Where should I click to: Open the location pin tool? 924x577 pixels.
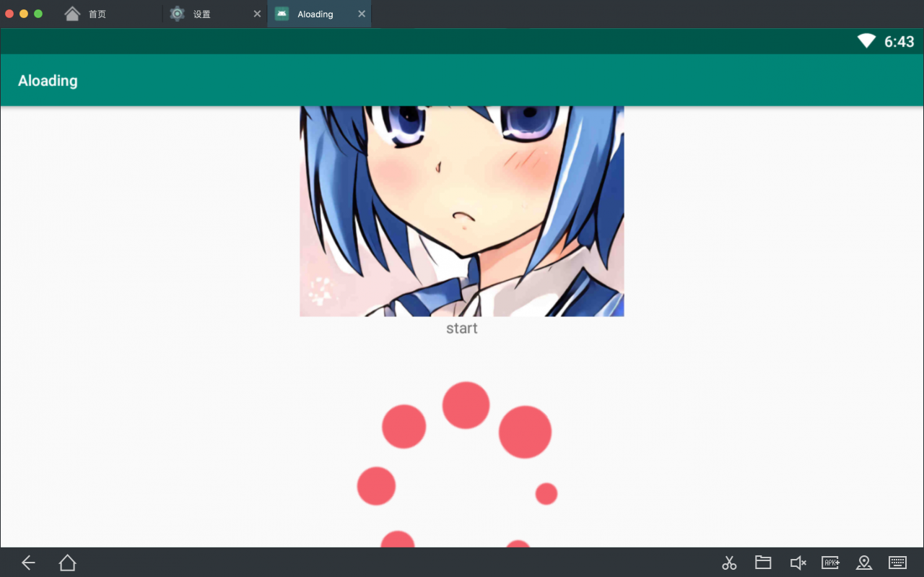[x=864, y=563]
